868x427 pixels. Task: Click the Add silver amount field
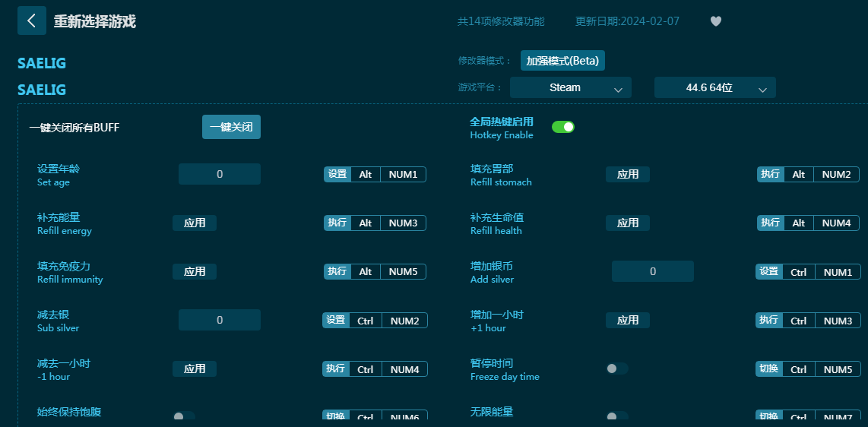[652, 271]
